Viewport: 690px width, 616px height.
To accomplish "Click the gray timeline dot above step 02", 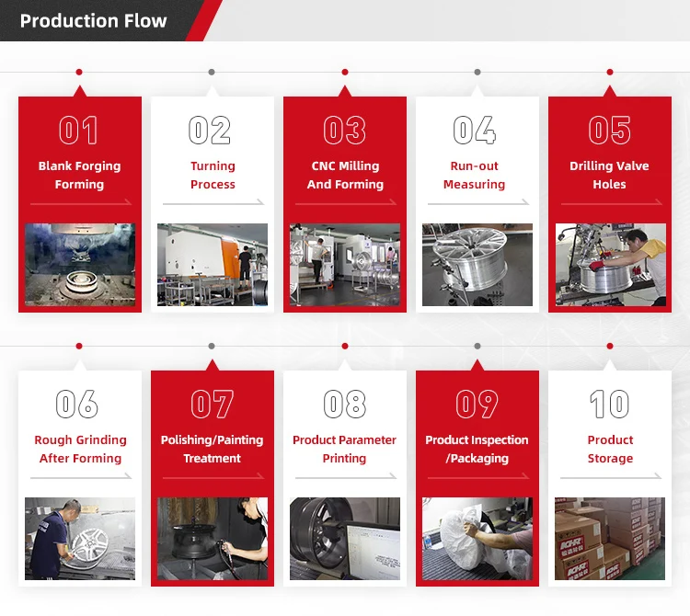I will (212, 72).
